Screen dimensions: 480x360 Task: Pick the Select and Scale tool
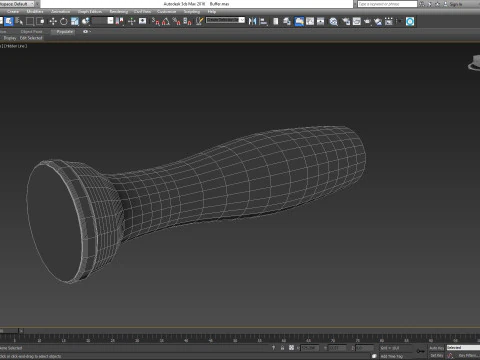click(x=75, y=21)
